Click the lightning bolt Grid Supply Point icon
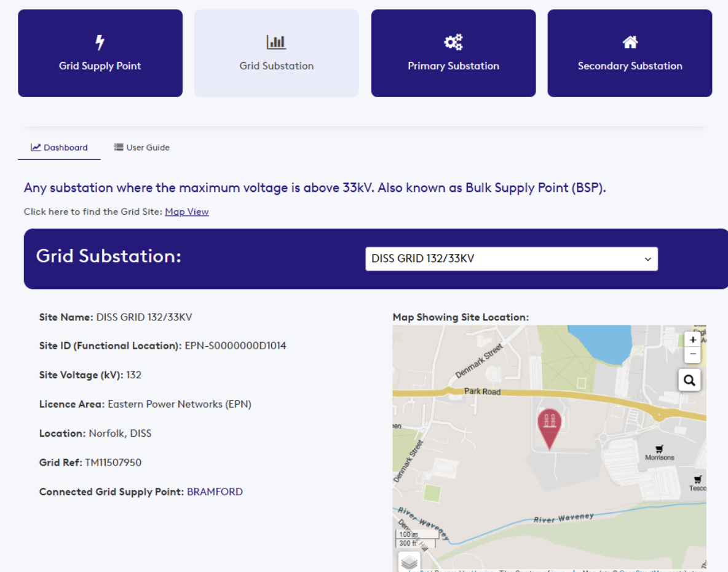This screenshot has height=572, width=728. point(100,42)
